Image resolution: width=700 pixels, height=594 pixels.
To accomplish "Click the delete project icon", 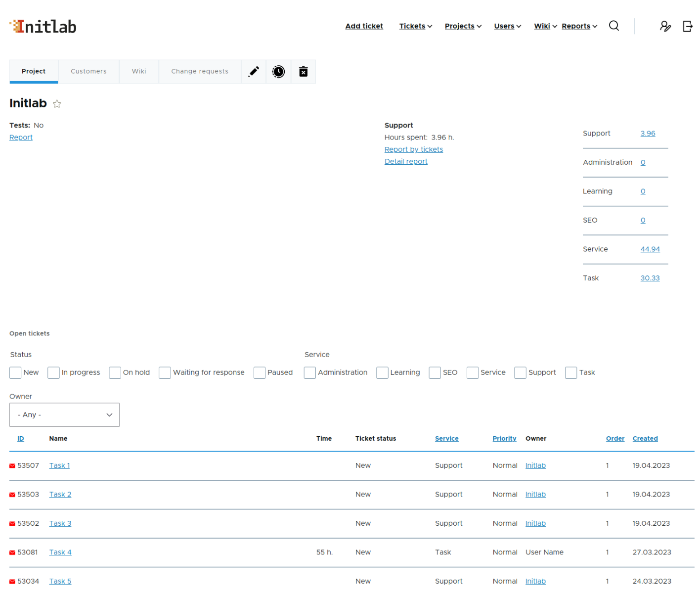I will [303, 71].
